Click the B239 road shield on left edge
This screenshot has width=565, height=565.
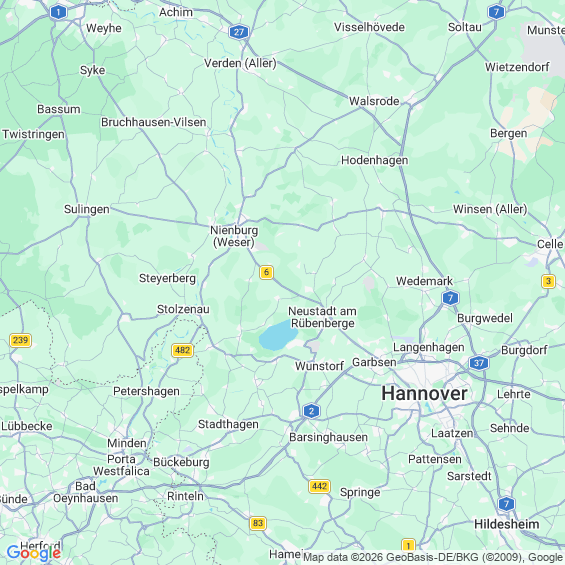click(x=20, y=340)
